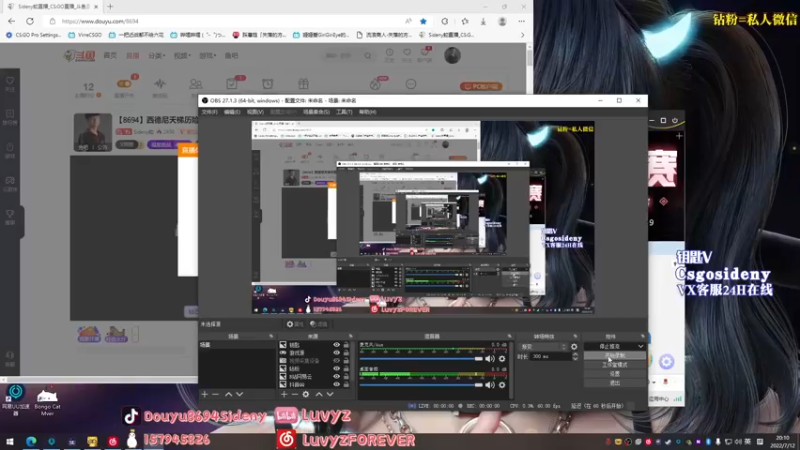Open the Help menu in OBS
This screenshot has width=800, height=450.
[x=367, y=112]
